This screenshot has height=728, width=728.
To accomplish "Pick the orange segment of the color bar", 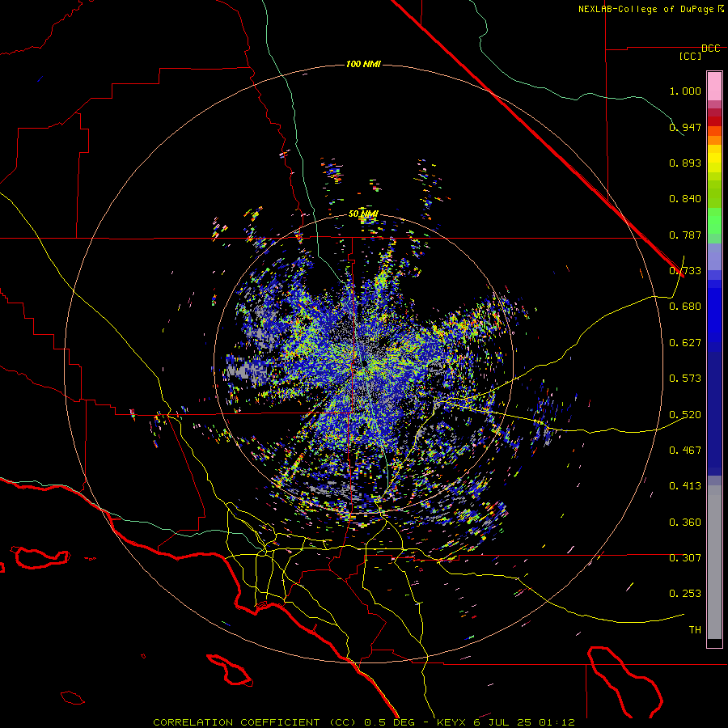I will tap(714, 140).
